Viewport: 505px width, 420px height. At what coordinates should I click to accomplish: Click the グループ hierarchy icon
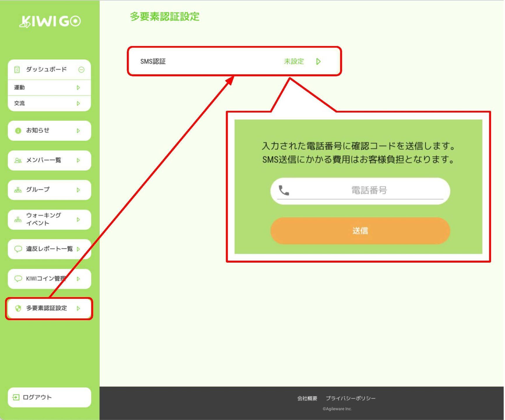[x=18, y=190]
